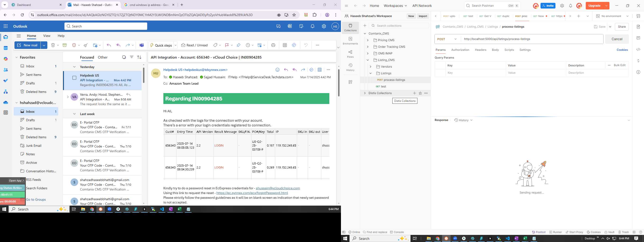The image size is (644, 242).
Task: Tick the checkbox on Helpdesk US email
Action: tap(74, 78)
